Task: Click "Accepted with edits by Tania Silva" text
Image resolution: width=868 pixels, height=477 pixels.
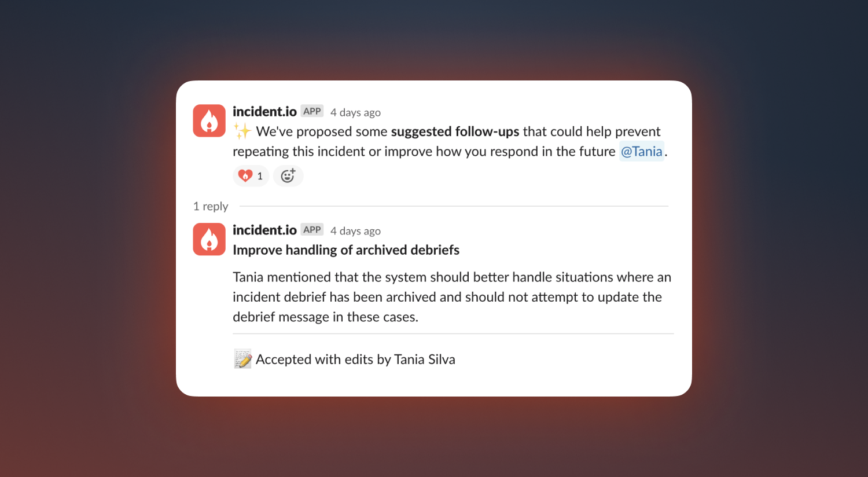Action: pos(355,359)
